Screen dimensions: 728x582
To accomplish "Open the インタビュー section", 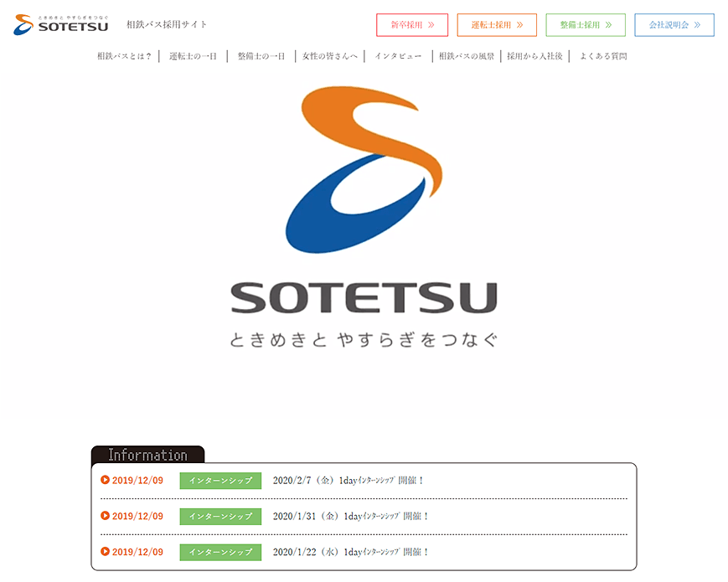I will tap(399, 55).
